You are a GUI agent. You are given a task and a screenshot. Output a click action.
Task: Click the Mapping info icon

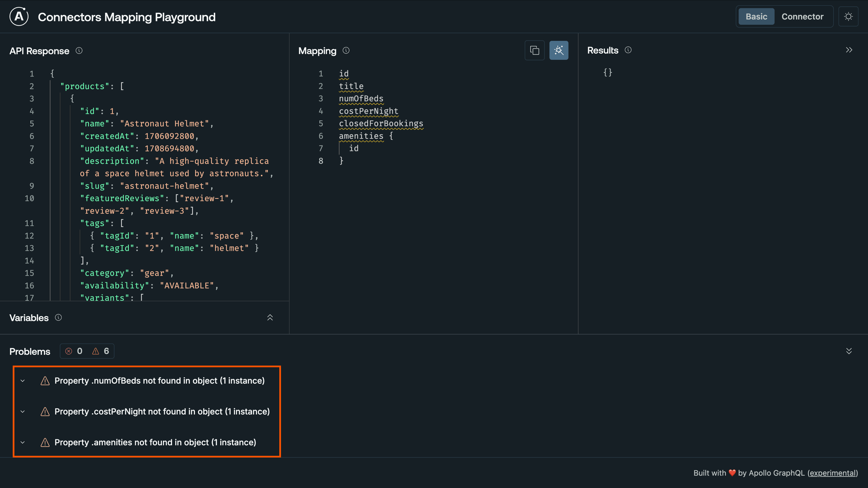pos(346,51)
